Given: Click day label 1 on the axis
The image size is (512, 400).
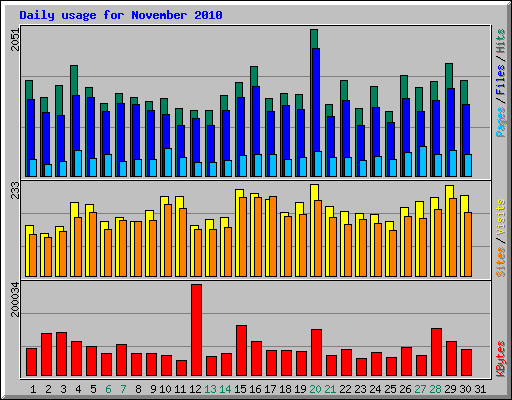Looking at the screenshot, I should point(33,389).
